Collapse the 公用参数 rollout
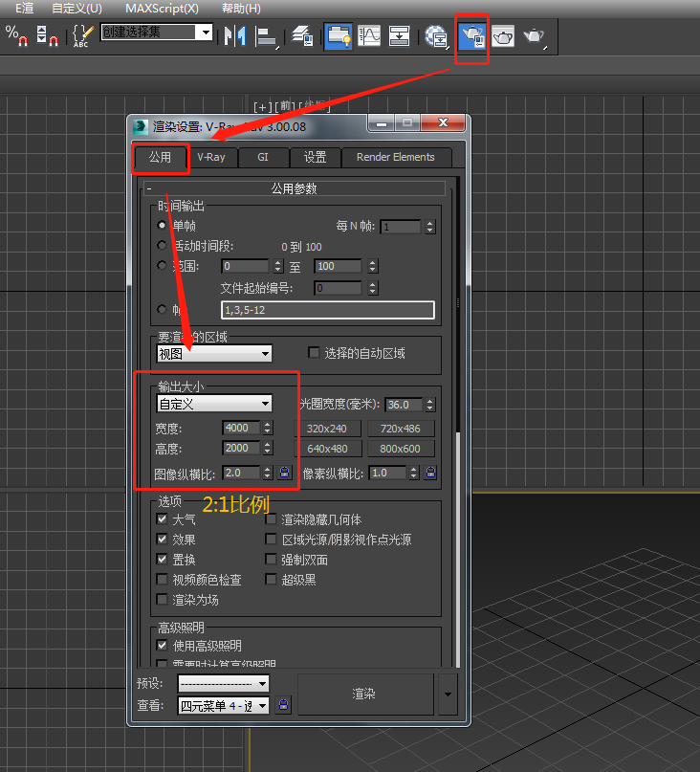 [x=295, y=188]
